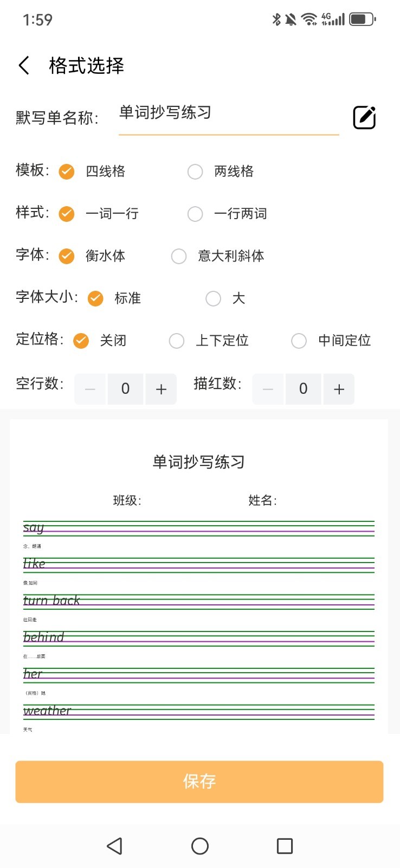The width and height of the screenshot is (400, 868).
Task: Enable 中间定位 positioning grid
Action: 299,341
